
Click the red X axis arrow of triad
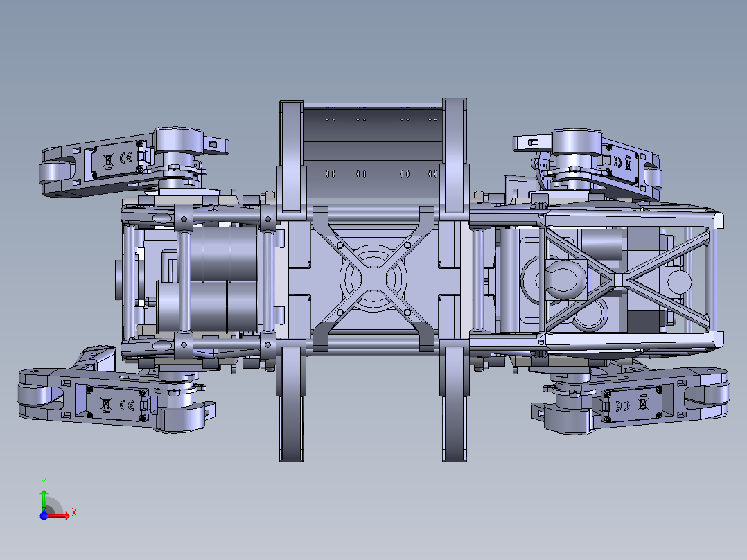point(58,516)
